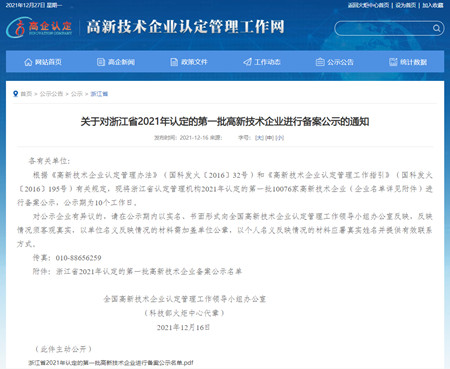Click the location pin icon in breadcrumb
450x369 pixels.
point(15,94)
